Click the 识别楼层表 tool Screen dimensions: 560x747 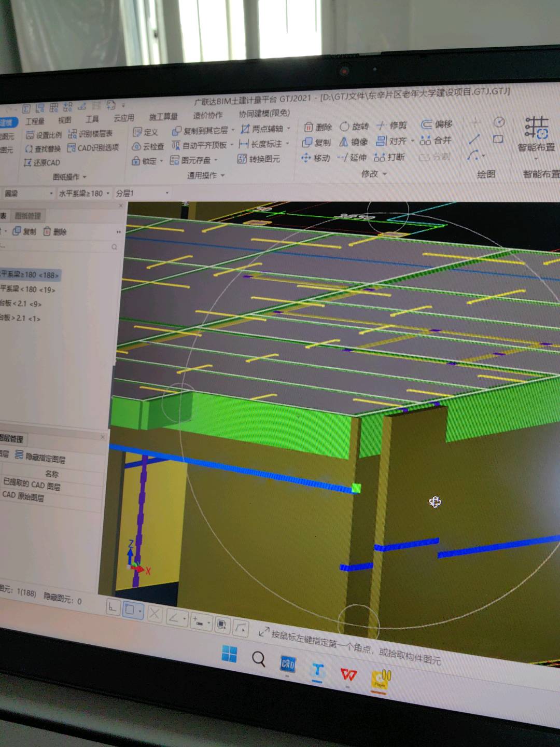[90, 134]
